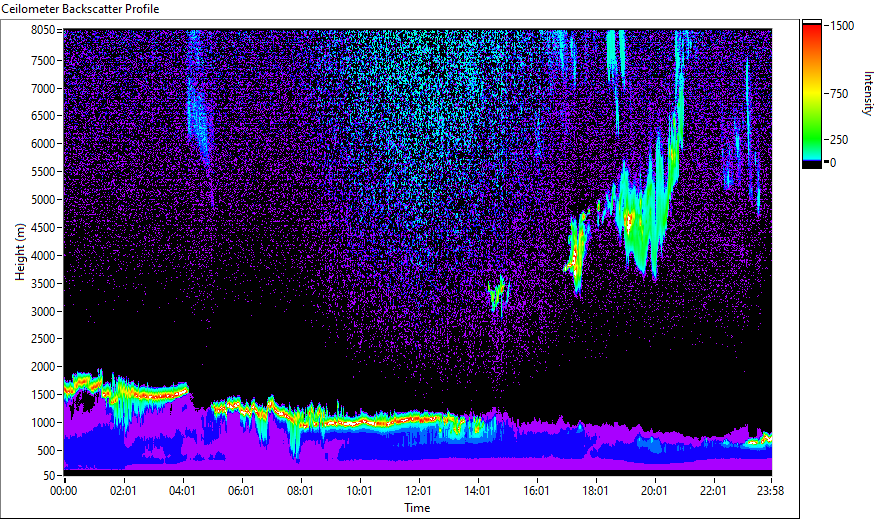
Task: Click the 6500 height axis value
Action: (43, 116)
